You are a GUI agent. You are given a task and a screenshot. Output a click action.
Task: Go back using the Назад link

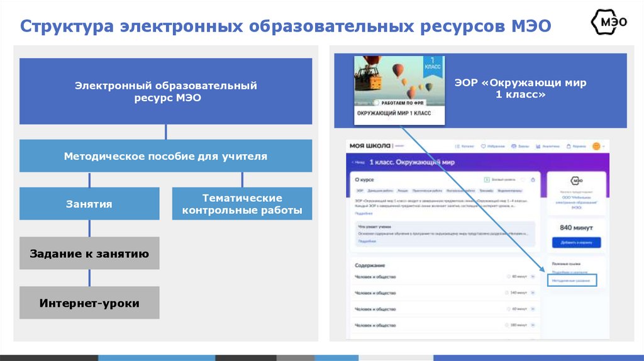point(358,162)
